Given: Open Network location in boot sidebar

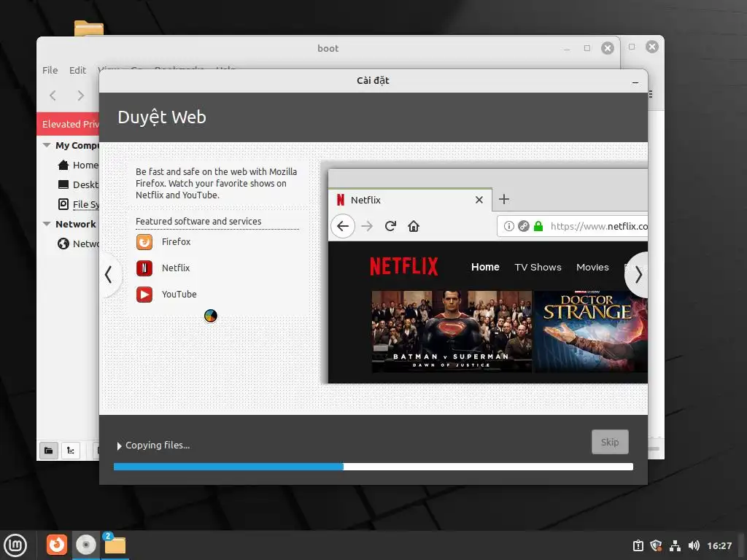Looking at the screenshot, I should pyautogui.click(x=78, y=244).
